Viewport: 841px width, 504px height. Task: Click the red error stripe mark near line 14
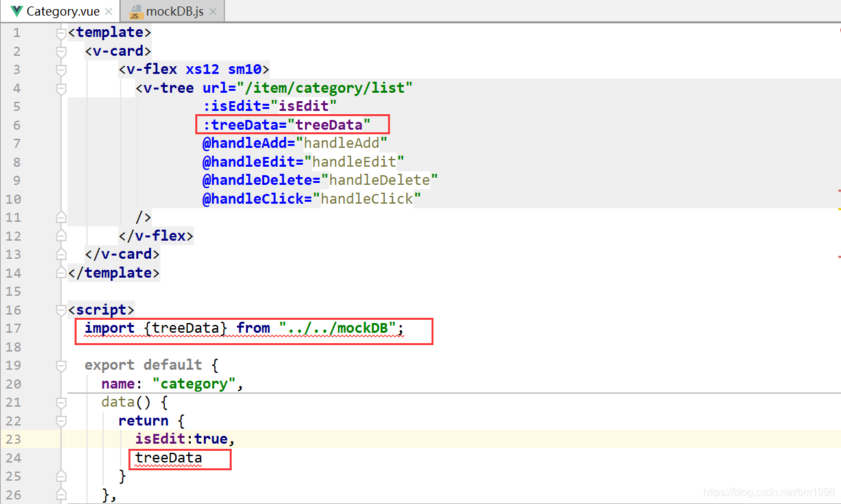click(x=839, y=257)
